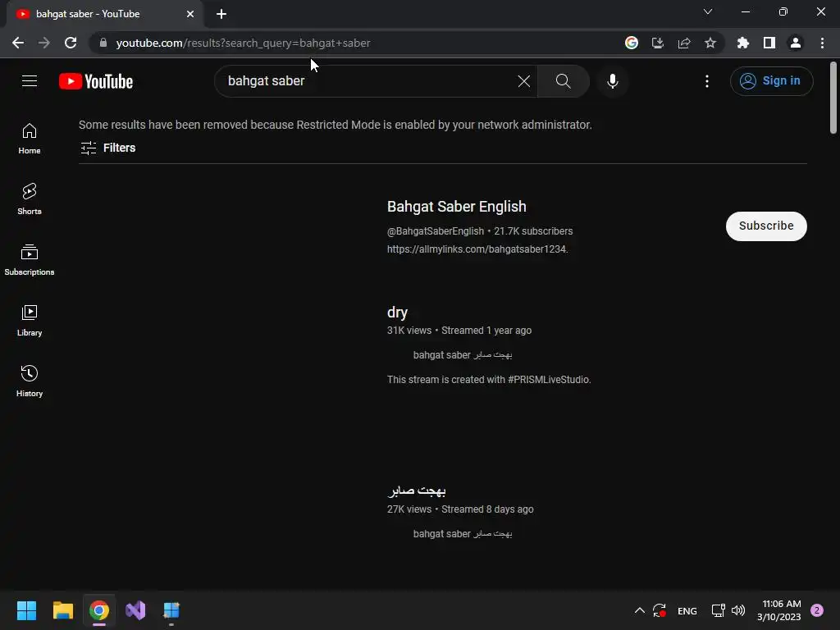Go forward in browser
This screenshot has width=840, height=630.
(x=44, y=43)
